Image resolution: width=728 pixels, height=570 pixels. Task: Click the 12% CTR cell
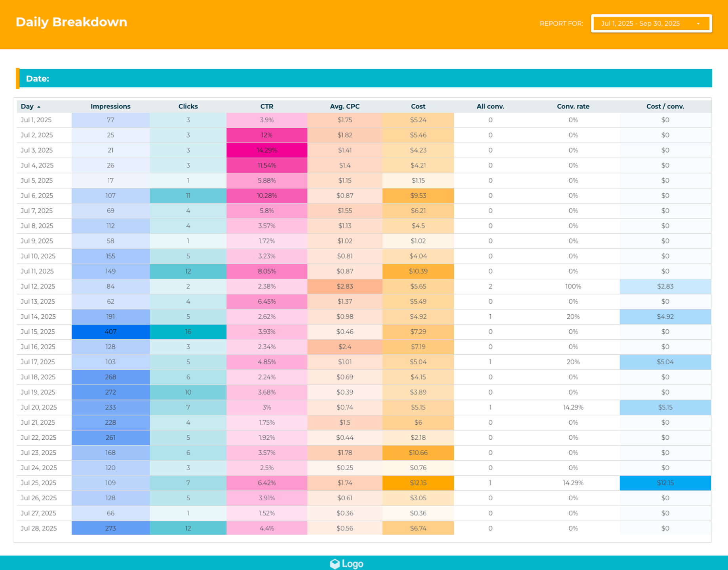(267, 135)
